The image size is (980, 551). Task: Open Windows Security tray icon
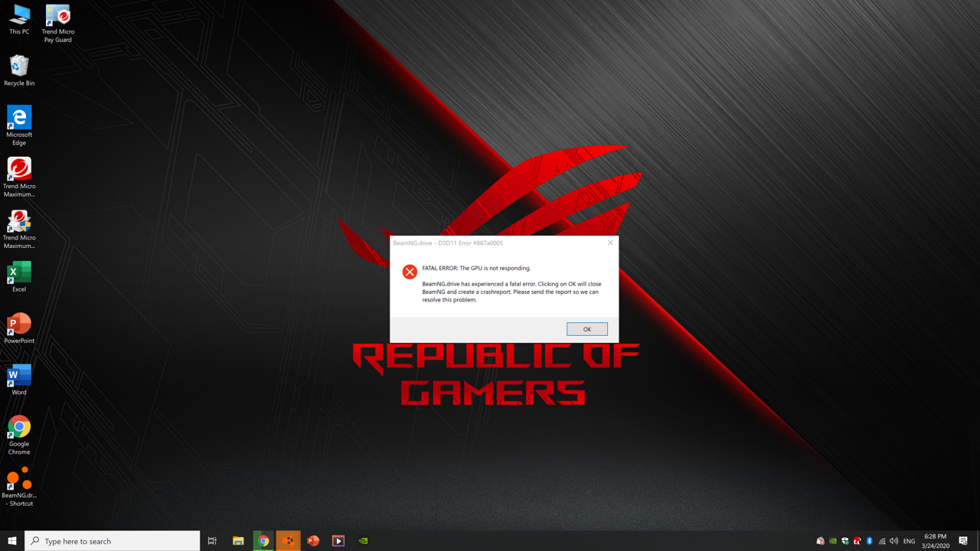click(x=845, y=541)
